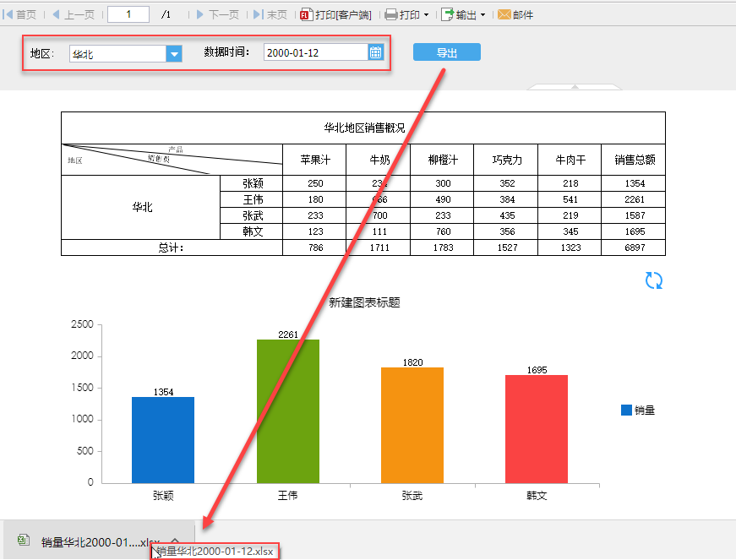Image resolution: width=736 pixels, height=560 pixels.
Task: Click the value 1587 in 张武 row
Action: tap(635, 215)
